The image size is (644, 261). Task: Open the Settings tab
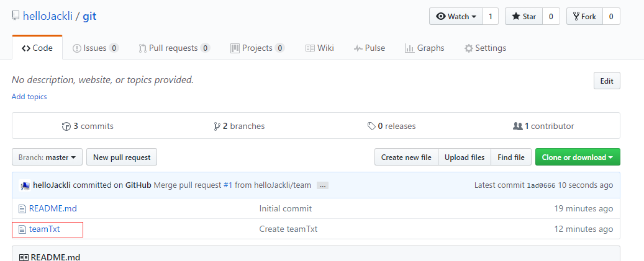(x=485, y=48)
